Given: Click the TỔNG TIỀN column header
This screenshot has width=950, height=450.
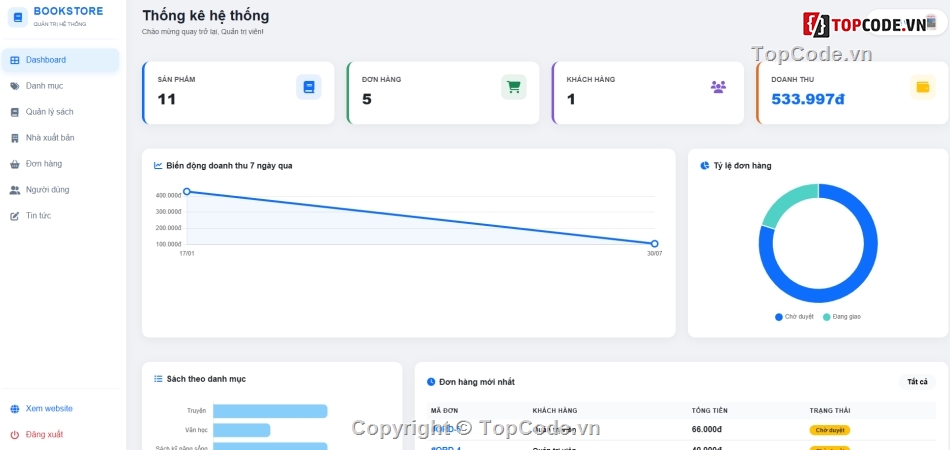Looking at the screenshot, I should (709, 411).
